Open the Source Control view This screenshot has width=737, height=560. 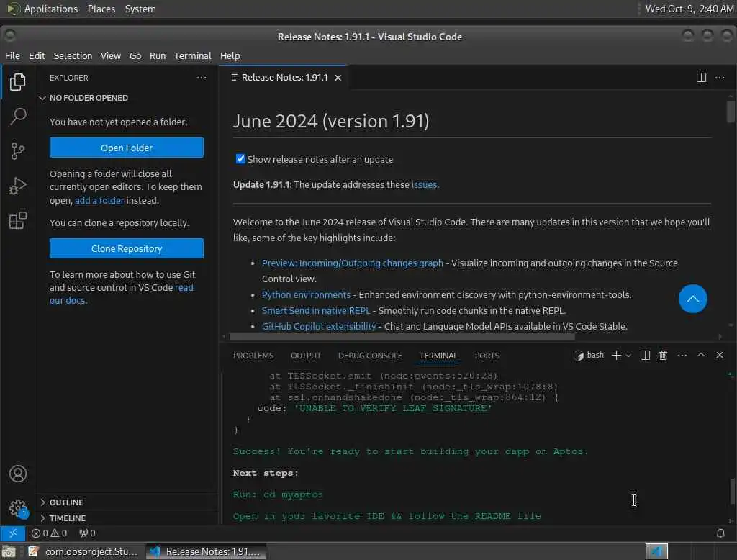pos(17,151)
